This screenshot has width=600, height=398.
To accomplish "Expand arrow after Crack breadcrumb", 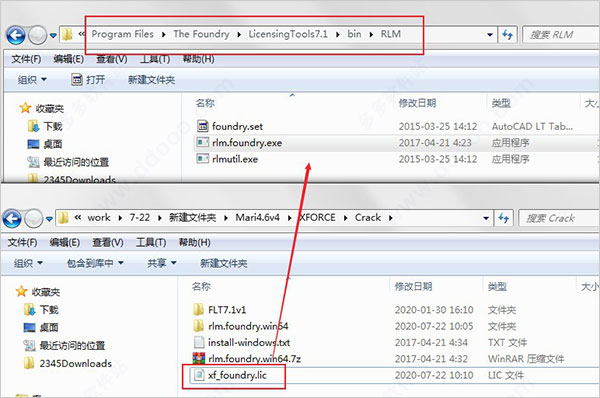I will 391,218.
